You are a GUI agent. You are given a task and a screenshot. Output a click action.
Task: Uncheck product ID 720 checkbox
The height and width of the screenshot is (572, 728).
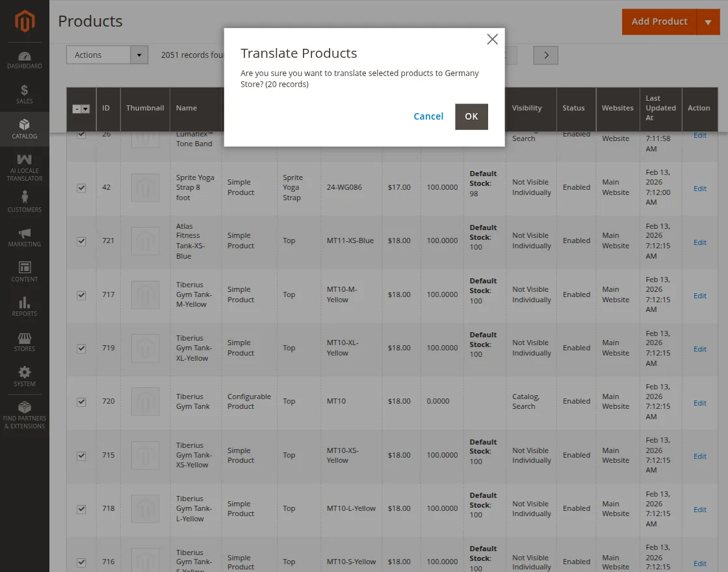click(x=81, y=402)
